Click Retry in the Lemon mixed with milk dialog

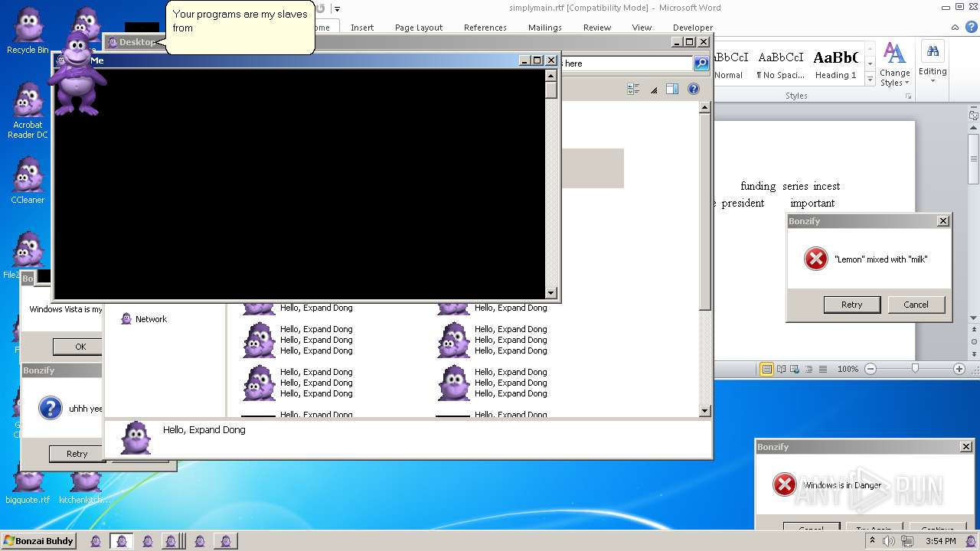(x=852, y=305)
